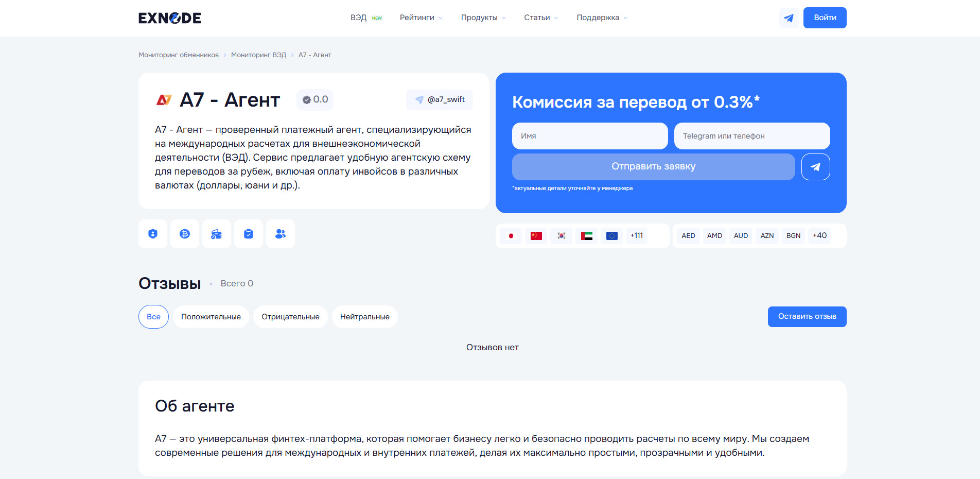The image size is (980, 479).
Task: Open the ВЭД menu item
Action: (x=366, y=18)
